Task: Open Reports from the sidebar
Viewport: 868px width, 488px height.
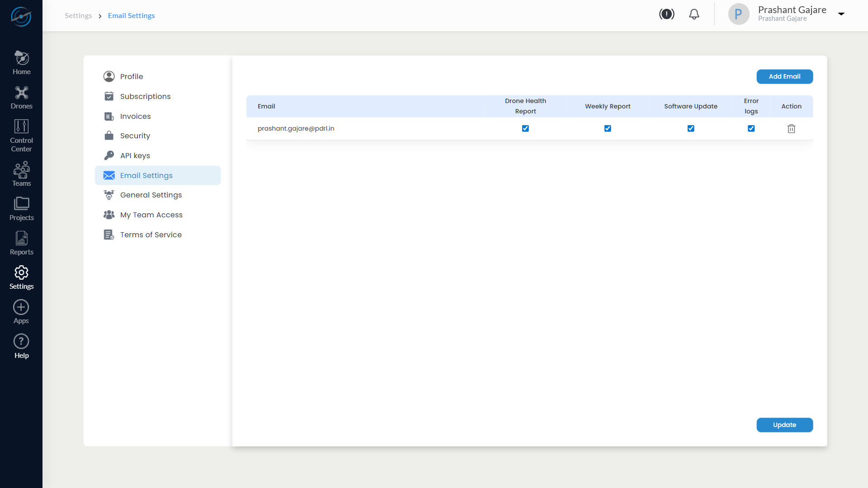Action: (x=21, y=243)
